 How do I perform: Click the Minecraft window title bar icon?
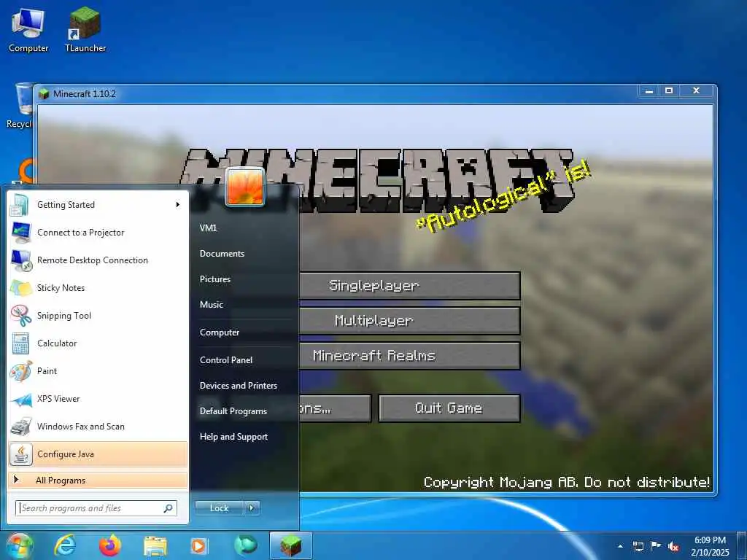tap(44, 94)
